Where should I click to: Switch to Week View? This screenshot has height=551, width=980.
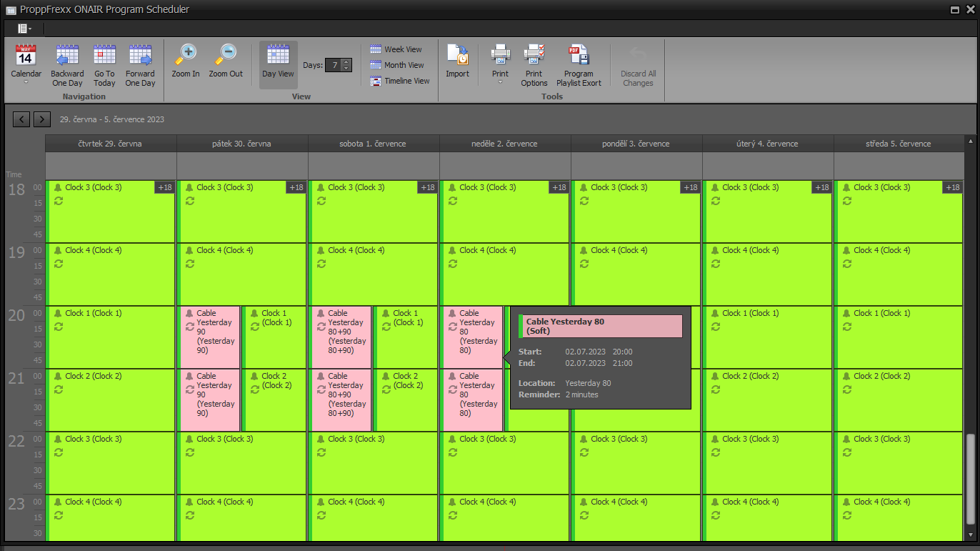pyautogui.click(x=396, y=49)
